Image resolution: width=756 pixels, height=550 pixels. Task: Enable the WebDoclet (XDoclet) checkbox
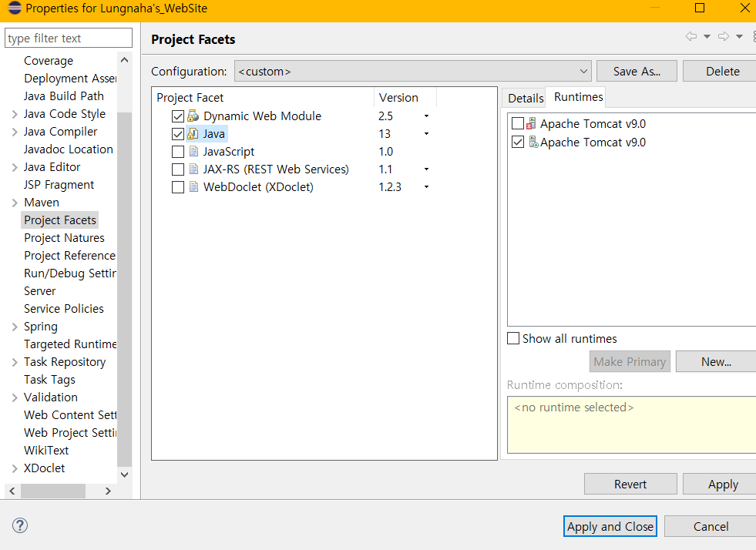tap(178, 187)
